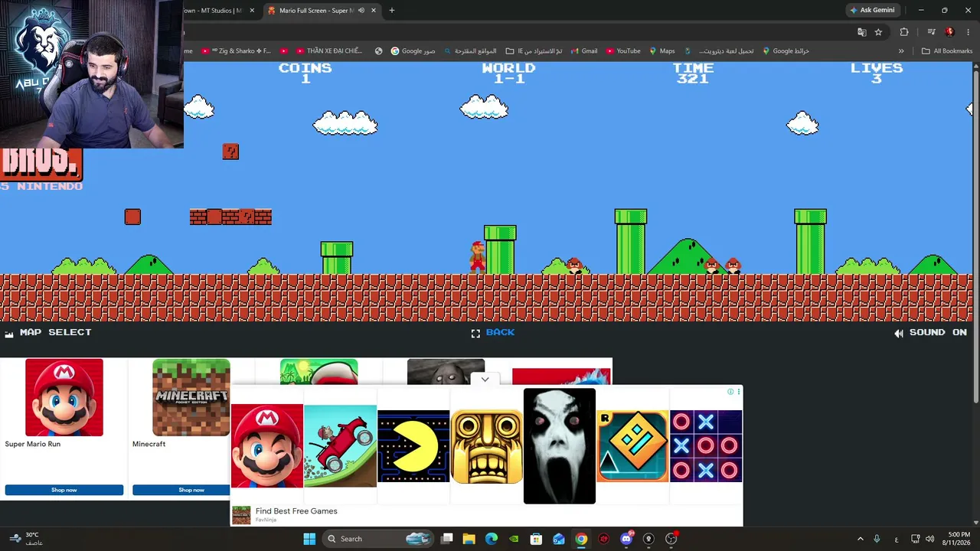Open the All Bookmarks folder
980x551 pixels.
point(947,51)
